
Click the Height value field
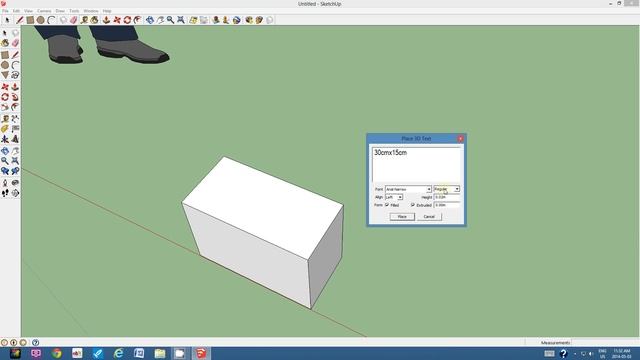pos(447,197)
